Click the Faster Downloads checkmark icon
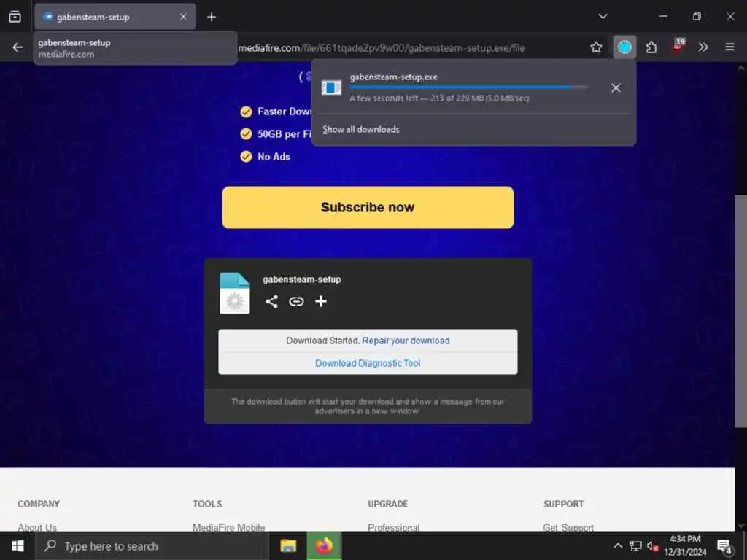747x560 pixels. point(246,112)
